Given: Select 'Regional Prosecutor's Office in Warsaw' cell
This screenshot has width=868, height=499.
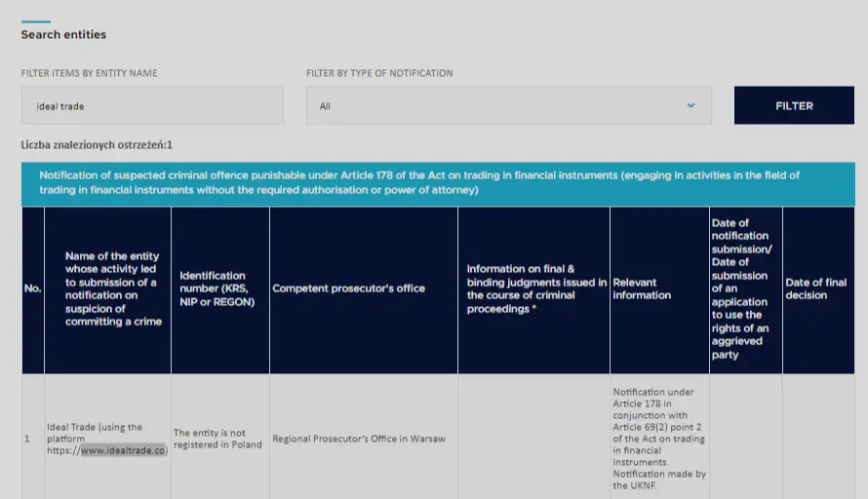Looking at the screenshot, I should tap(364, 439).
